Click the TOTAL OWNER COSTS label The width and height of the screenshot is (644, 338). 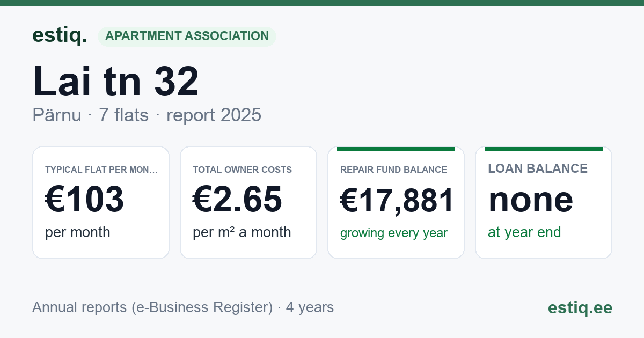pos(243,170)
